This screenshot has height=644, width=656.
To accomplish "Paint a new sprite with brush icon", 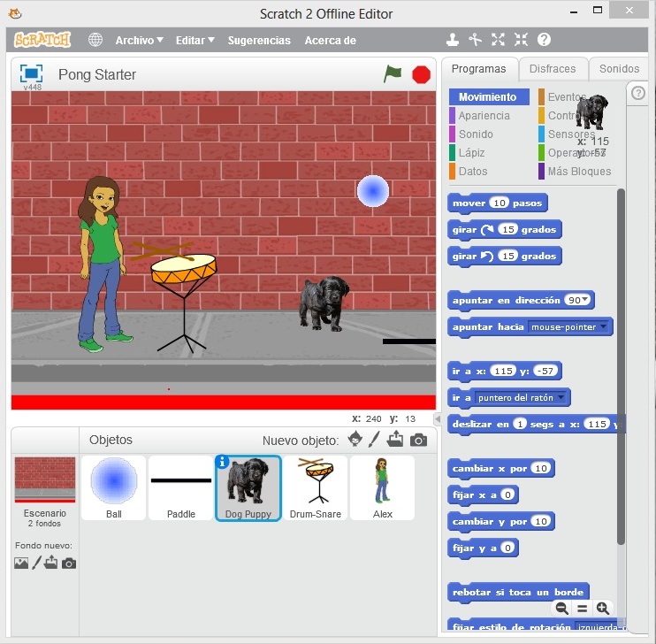I will pos(375,440).
